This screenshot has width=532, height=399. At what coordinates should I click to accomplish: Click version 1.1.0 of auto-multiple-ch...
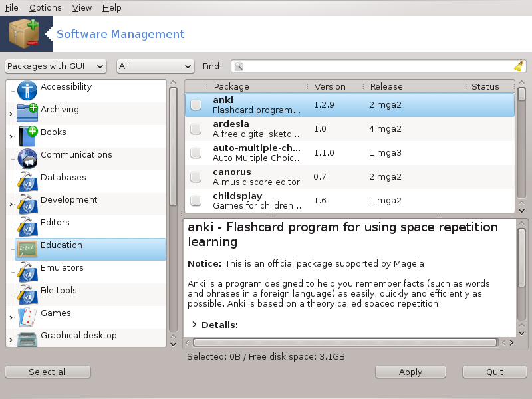[324, 153]
